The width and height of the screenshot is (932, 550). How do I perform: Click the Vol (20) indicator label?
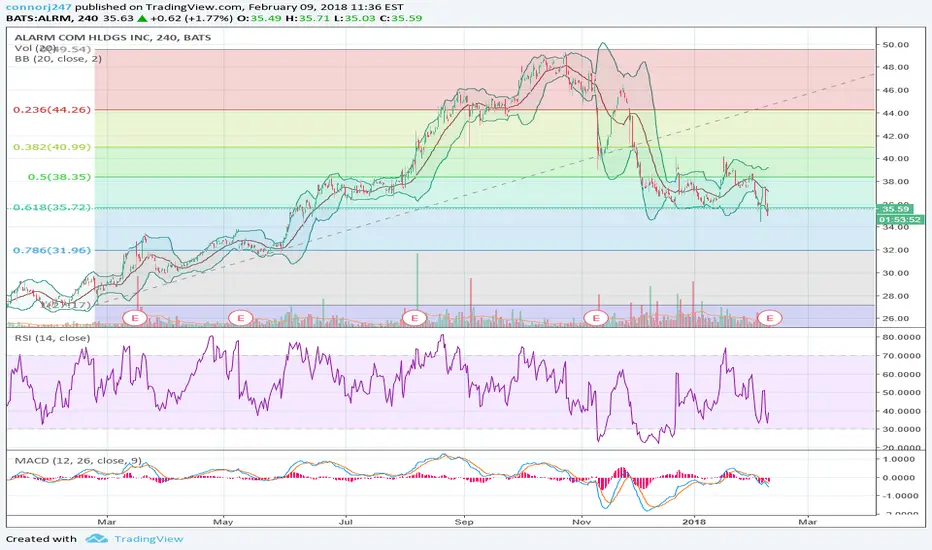[36, 48]
